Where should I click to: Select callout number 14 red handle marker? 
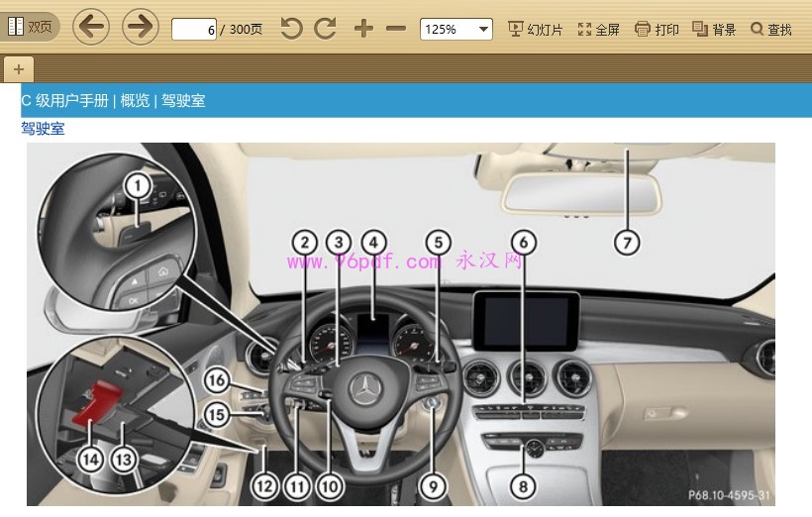coord(91,459)
